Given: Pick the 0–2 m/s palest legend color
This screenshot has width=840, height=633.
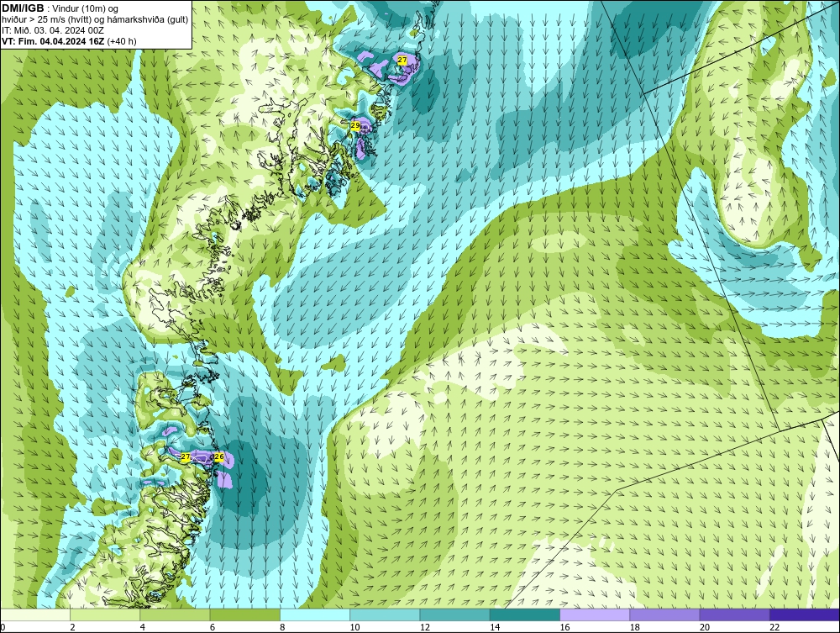Looking at the screenshot, I should [34, 615].
